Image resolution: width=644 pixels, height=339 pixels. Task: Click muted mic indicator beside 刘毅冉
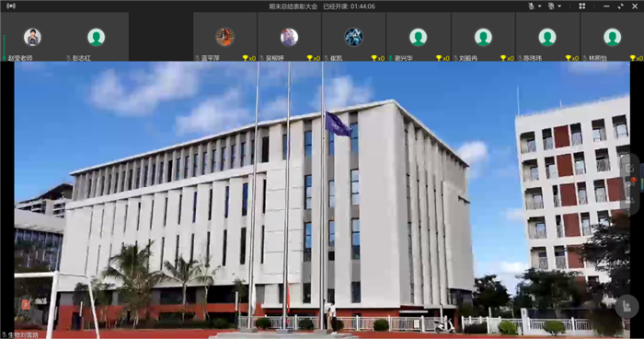tap(455, 58)
